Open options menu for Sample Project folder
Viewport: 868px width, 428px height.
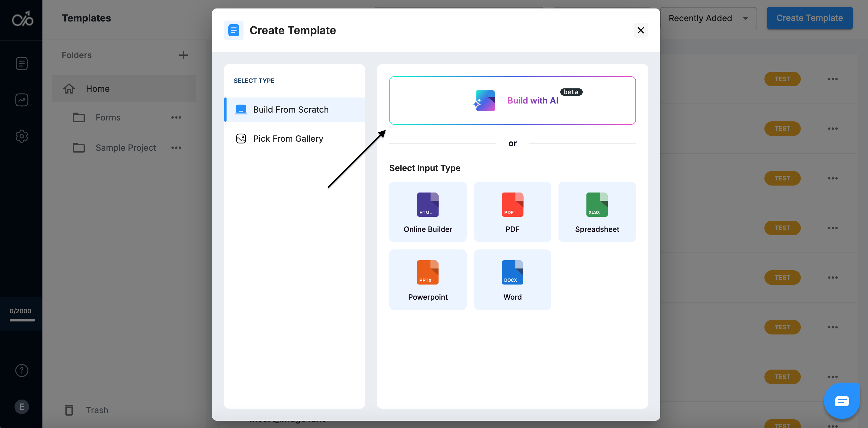(x=176, y=148)
